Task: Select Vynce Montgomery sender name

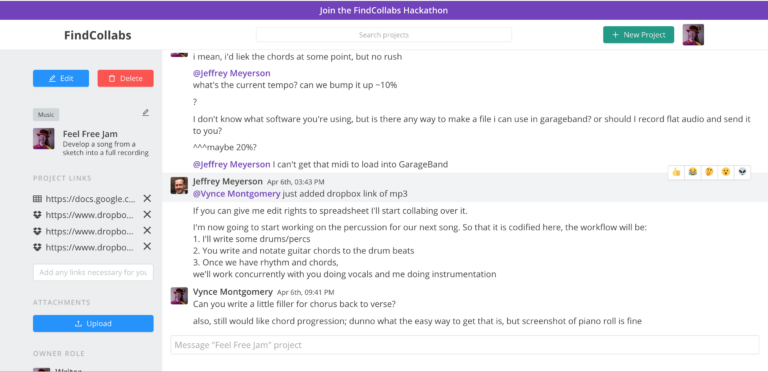Action: pyautogui.click(x=233, y=292)
